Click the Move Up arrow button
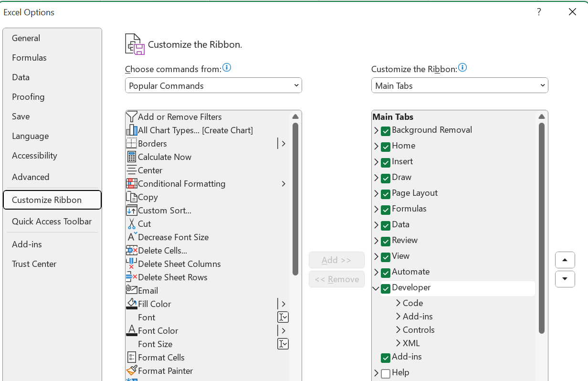This screenshot has width=588, height=381. 565,260
